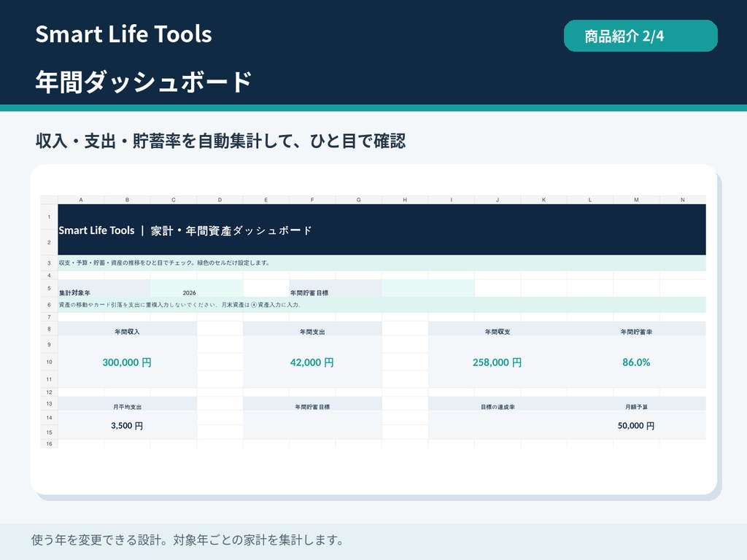Select column C header in the spreadsheet
Image resolution: width=747 pixels, height=560 pixels.
[174, 200]
